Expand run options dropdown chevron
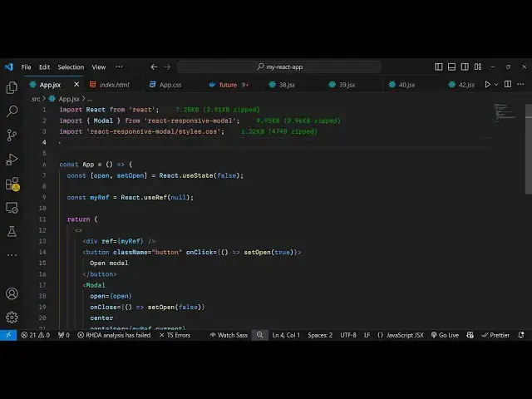532x399 pixels. (496, 84)
